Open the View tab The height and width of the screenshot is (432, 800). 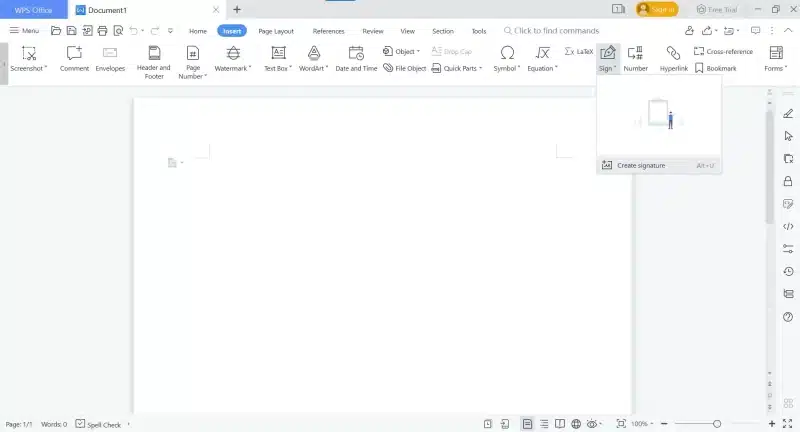tap(408, 31)
